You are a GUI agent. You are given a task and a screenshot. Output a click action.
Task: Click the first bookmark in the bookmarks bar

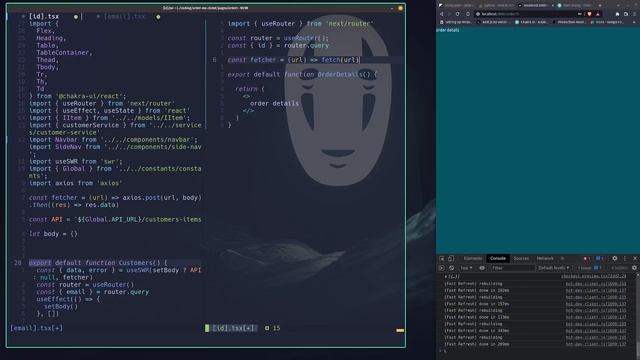pyautogui.click(x=456, y=22)
